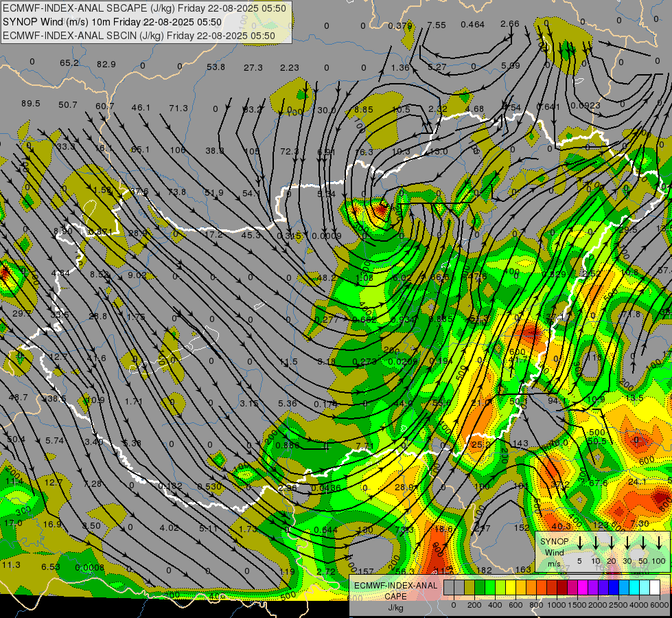This screenshot has height=618, width=672.
Task: Click the map value 73.8
Action: pyautogui.click(x=177, y=192)
